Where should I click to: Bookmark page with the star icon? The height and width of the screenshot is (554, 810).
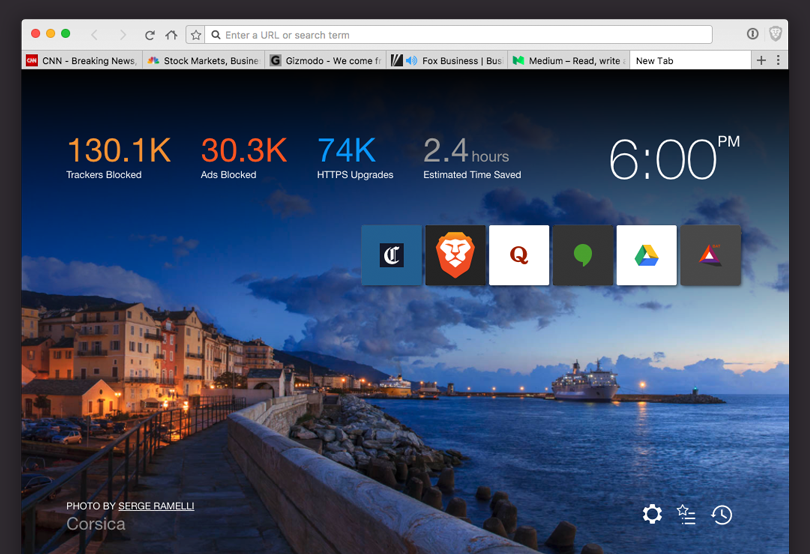pos(196,35)
